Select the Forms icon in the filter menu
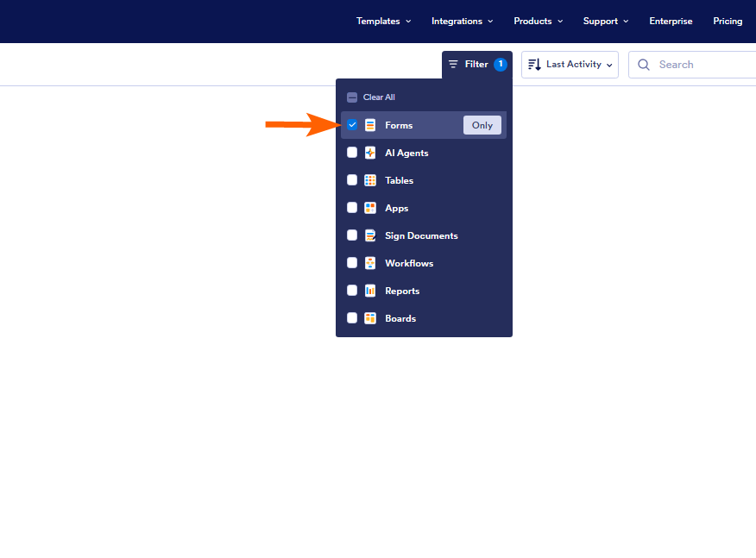756x558 pixels. [x=370, y=124]
